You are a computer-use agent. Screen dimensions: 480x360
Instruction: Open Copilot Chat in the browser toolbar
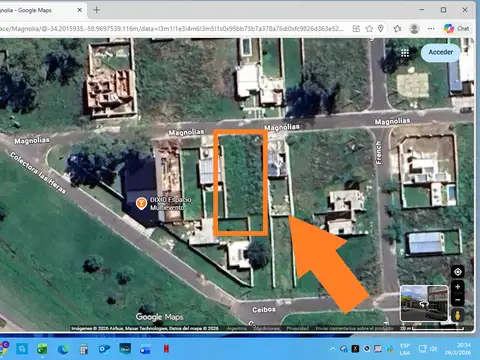click(456, 29)
